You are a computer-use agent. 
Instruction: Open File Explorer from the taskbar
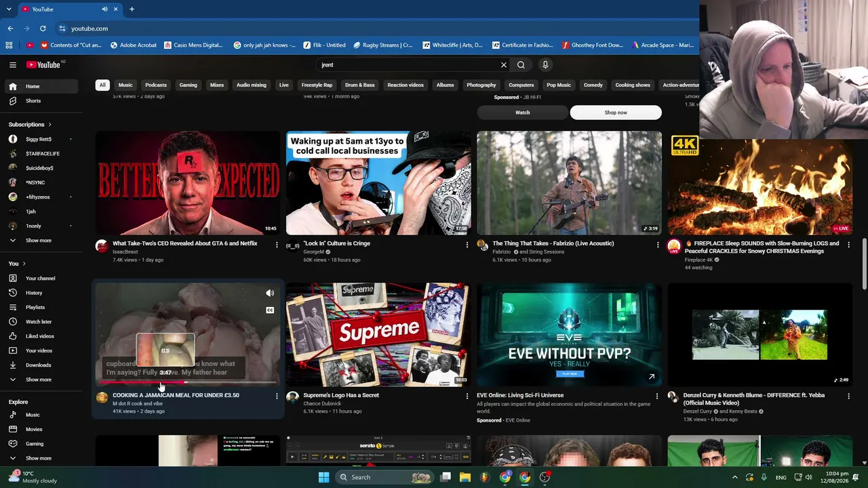click(x=465, y=477)
